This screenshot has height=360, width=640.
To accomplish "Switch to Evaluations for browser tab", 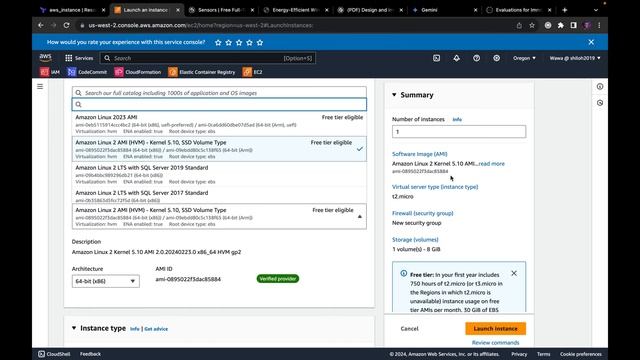I will [x=518, y=10].
